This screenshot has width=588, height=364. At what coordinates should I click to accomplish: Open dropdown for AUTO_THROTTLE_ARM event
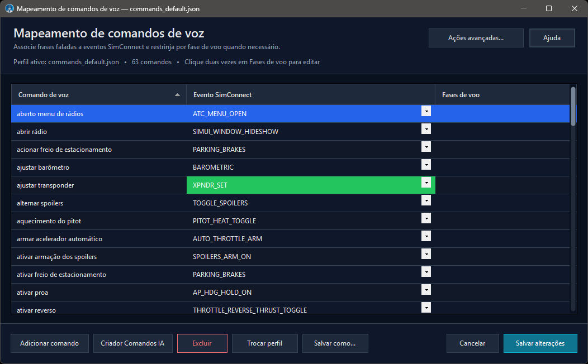[426, 236]
